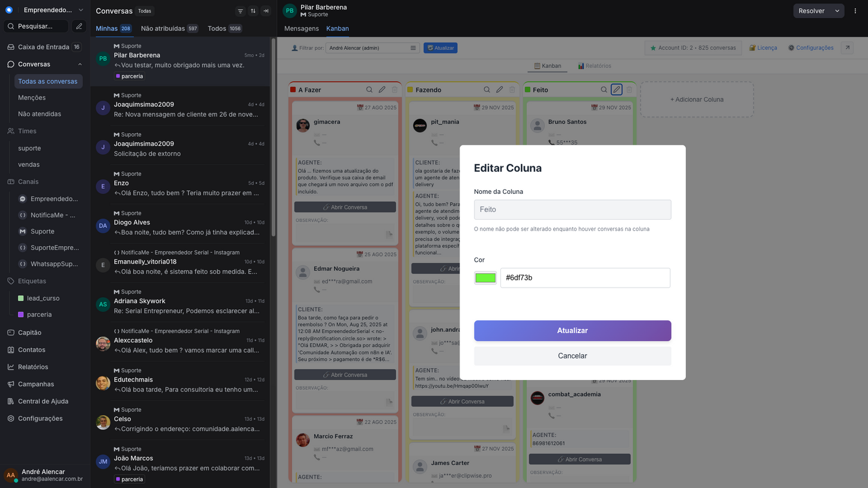This screenshot has height=488, width=868.
Task: Open edit pencil on the "Fazendo" column
Action: click(x=499, y=89)
